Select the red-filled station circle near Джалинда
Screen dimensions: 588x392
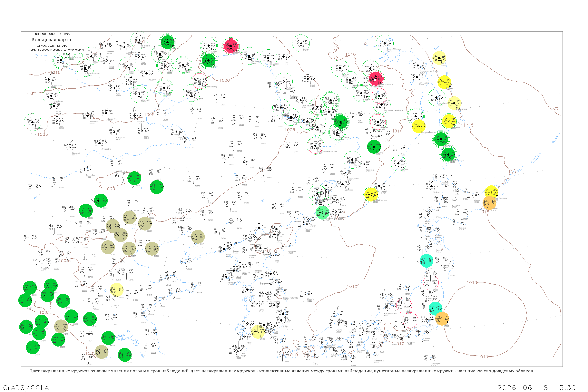pos(231,46)
